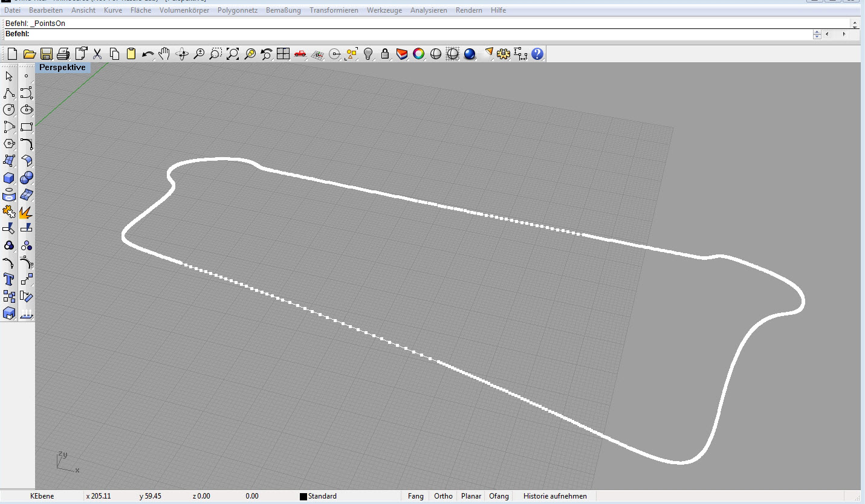Select the Text T tool in sidebar
Viewport: 865px width, 504px height.
pos(9,279)
